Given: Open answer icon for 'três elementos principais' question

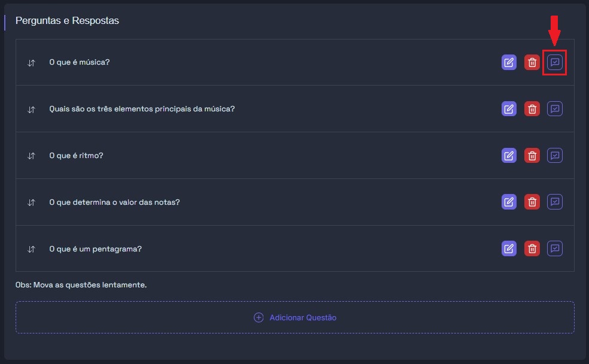Looking at the screenshot, I should pyautogui.click(x=555, y=109).
